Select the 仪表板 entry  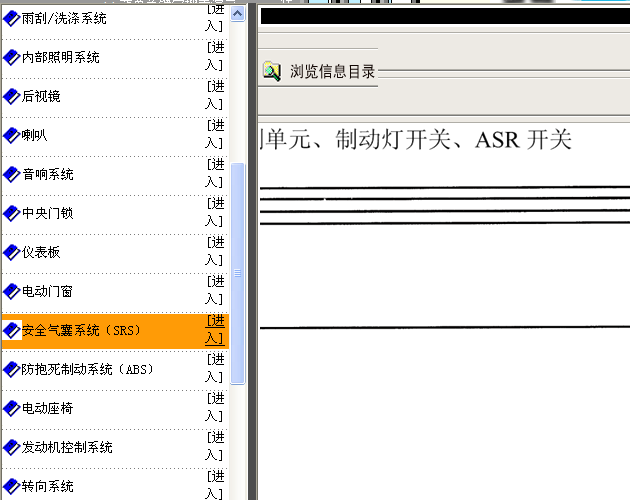click(x=41, y=252)
